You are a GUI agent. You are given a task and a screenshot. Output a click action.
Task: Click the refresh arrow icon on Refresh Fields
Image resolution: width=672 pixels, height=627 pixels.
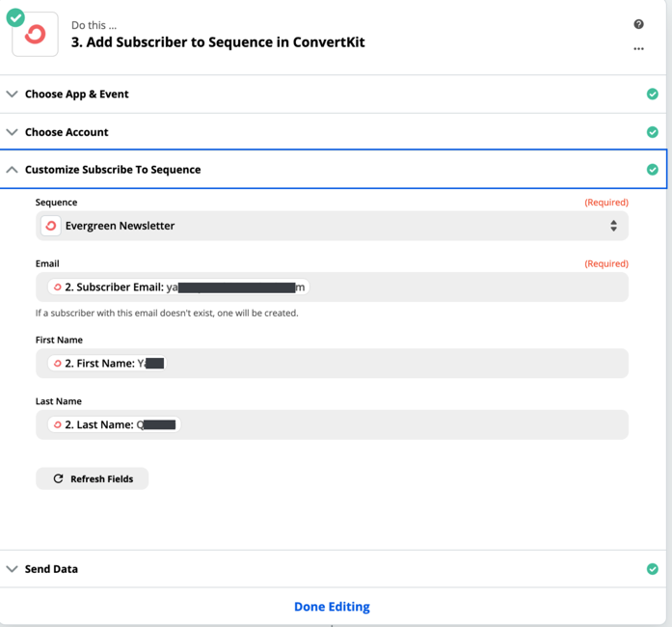click(58, 478)
